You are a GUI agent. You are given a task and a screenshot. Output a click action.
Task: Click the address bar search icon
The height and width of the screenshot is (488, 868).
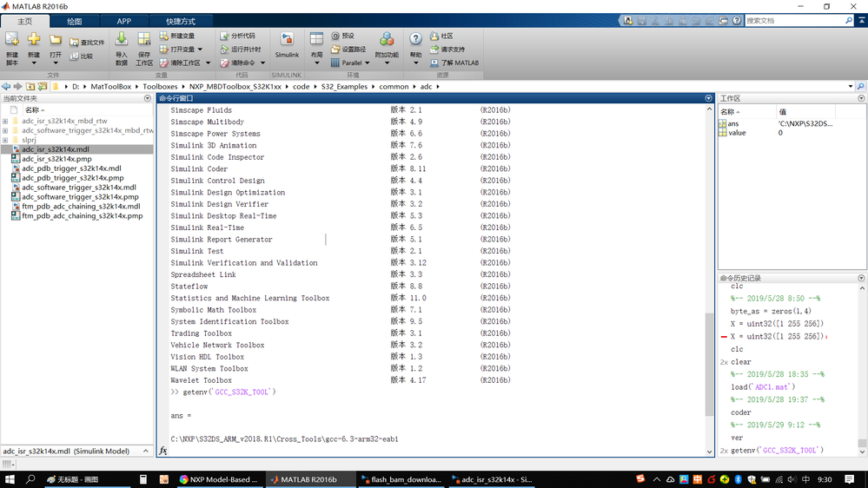tap(861, 86)
